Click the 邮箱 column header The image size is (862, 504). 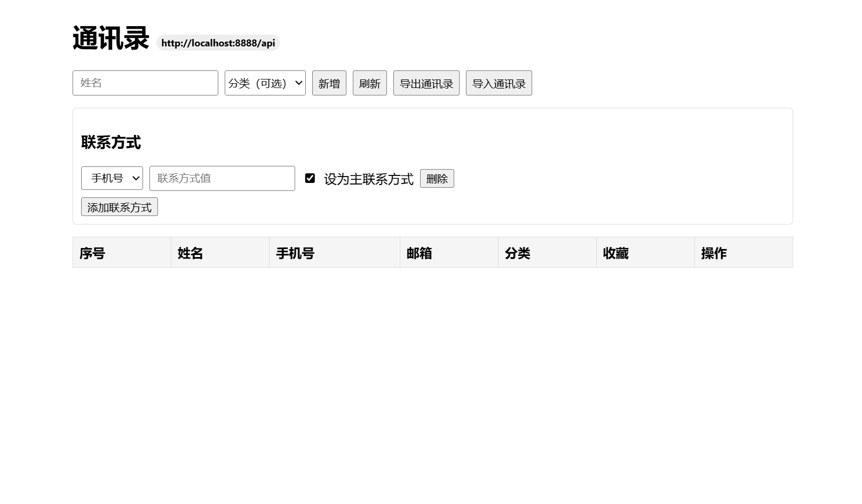[449, 253]
